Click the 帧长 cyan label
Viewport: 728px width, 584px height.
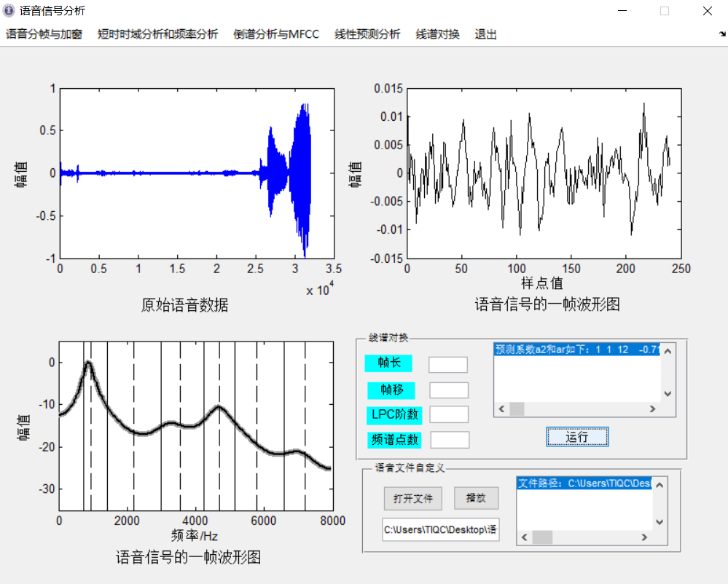[x=388, y=363]
